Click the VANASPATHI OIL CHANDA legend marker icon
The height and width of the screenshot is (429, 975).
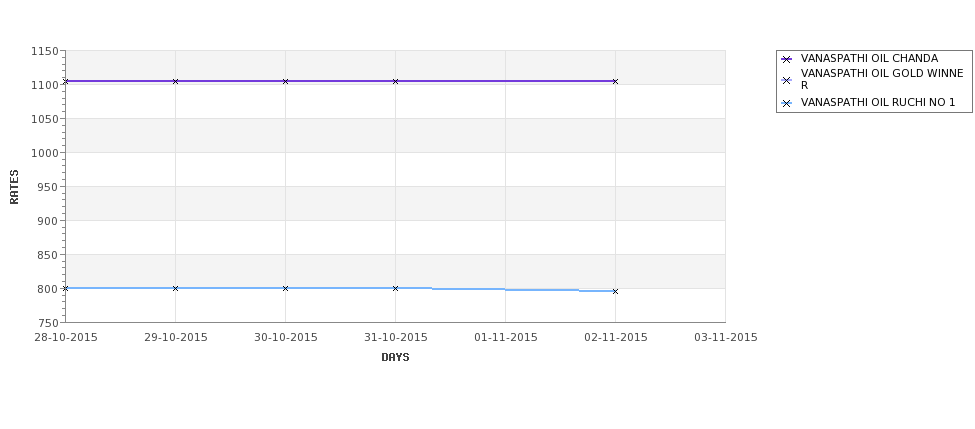coord(786,60)
